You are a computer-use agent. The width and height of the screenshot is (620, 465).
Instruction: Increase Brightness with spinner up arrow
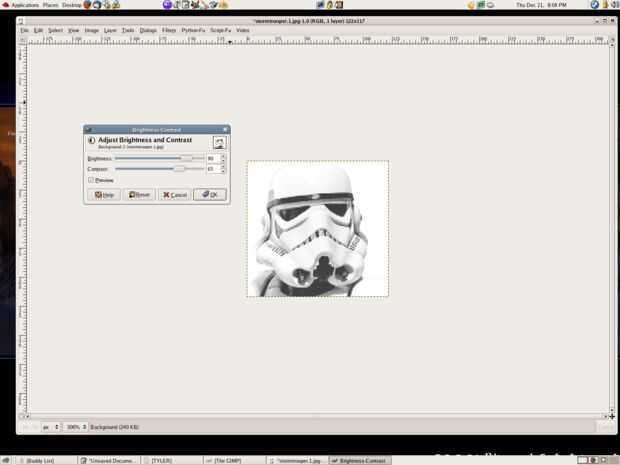click(223, 157)
